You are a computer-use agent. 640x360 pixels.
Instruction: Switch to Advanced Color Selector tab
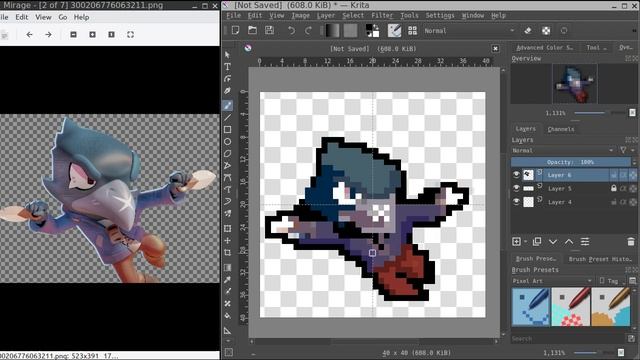coord(544,47)
